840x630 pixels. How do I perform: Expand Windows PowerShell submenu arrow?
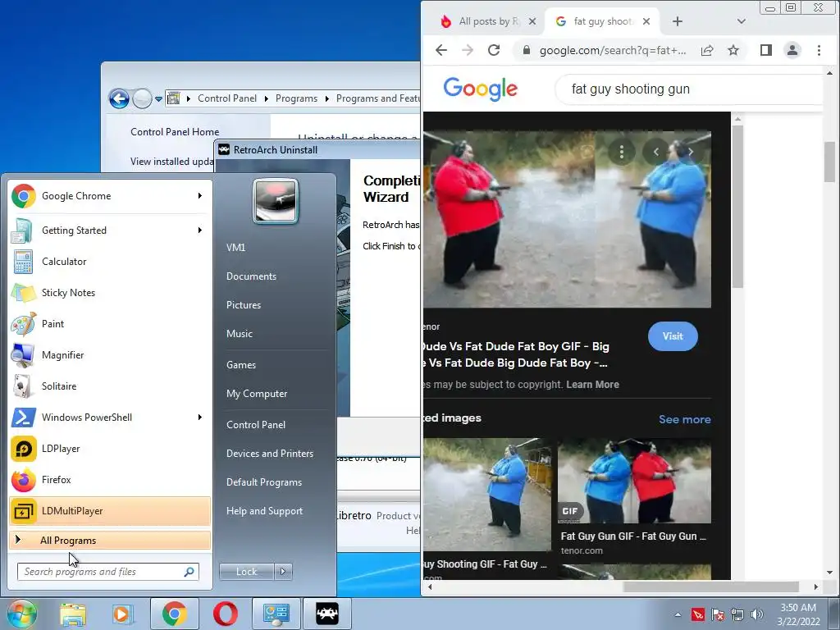[200, 418]
